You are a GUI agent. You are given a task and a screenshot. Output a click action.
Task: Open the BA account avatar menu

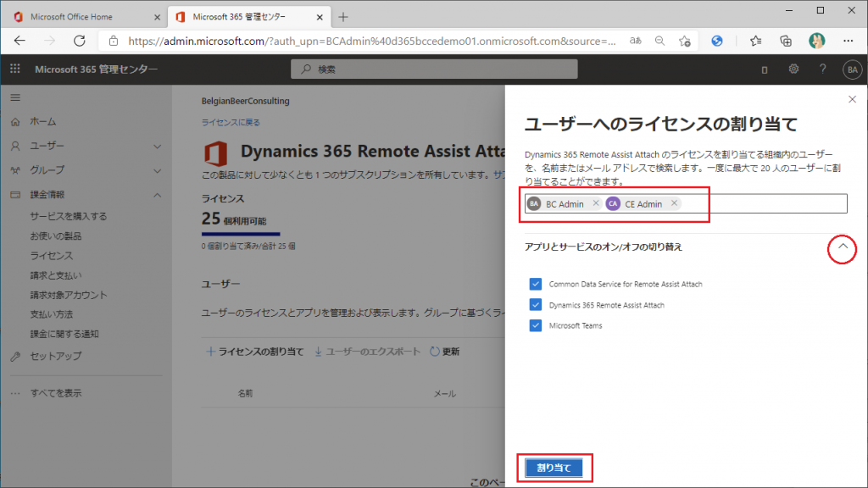pos(853,69)
